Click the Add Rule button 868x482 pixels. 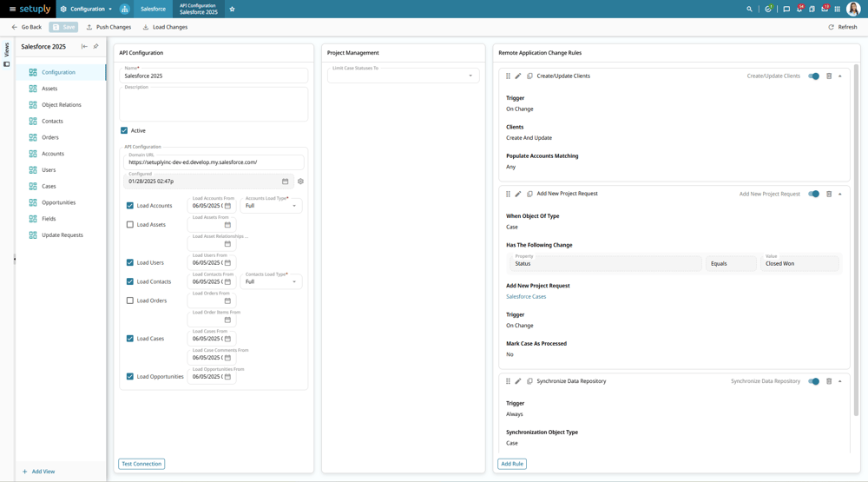pos(512,464)
